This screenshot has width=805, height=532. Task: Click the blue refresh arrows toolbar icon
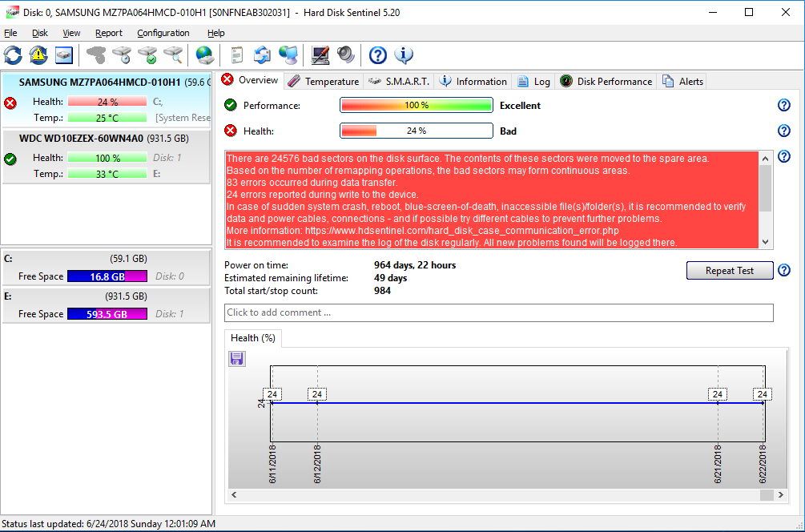[14, 55]
